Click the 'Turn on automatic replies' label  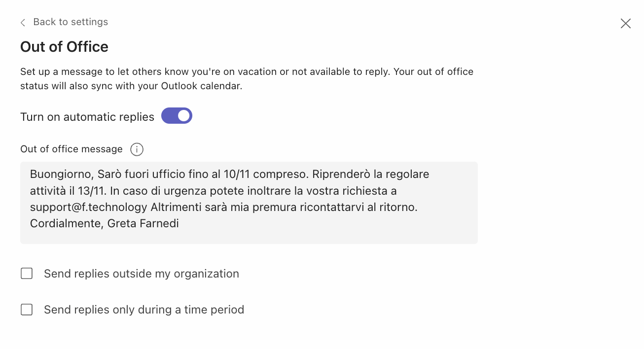click(87, 117)
